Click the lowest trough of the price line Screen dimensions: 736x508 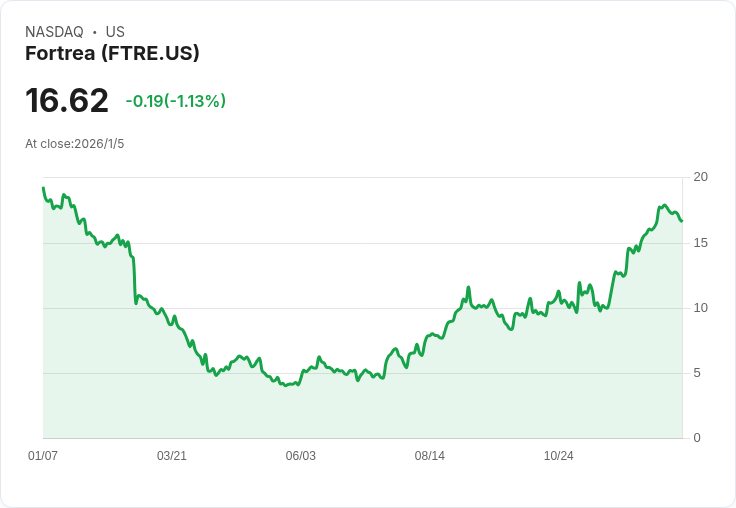coord(285,385)
